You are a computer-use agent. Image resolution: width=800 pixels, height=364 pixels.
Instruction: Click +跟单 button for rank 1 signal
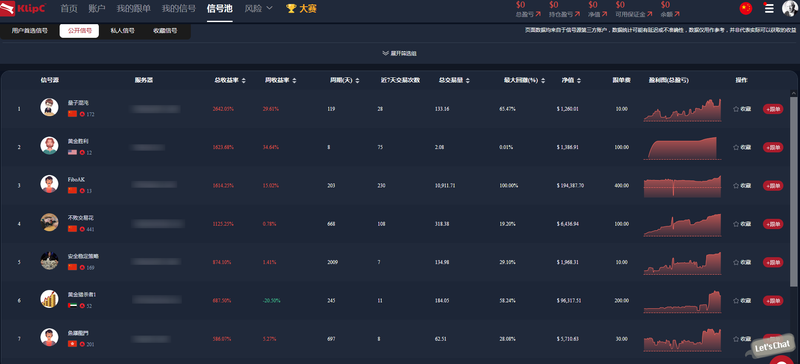pyautogui.click(x=773, y=109)
